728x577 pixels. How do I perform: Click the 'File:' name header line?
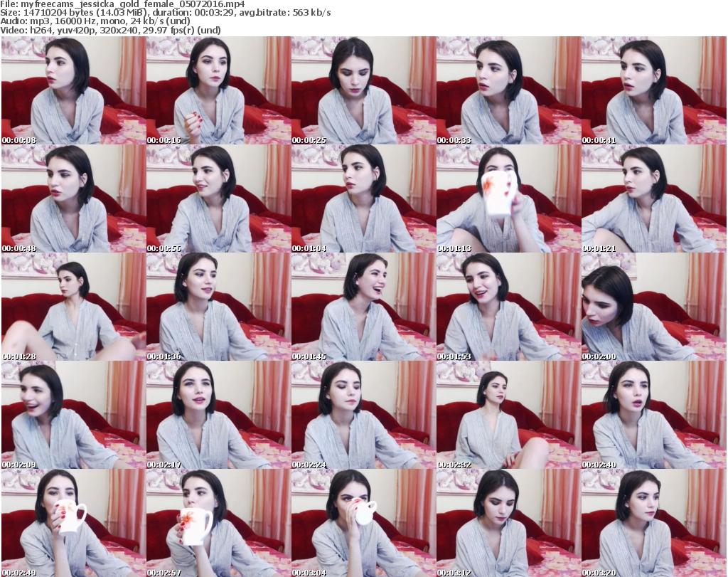[122, 4]
